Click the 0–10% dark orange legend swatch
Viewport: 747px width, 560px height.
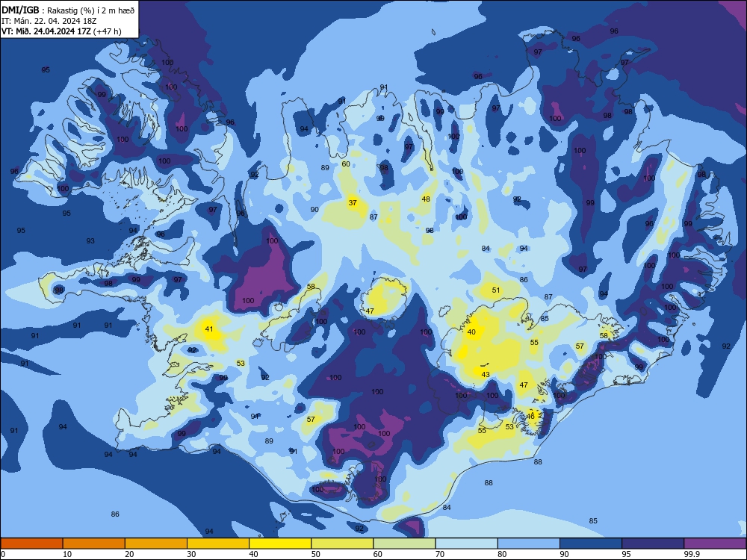[x=31, y=544]
